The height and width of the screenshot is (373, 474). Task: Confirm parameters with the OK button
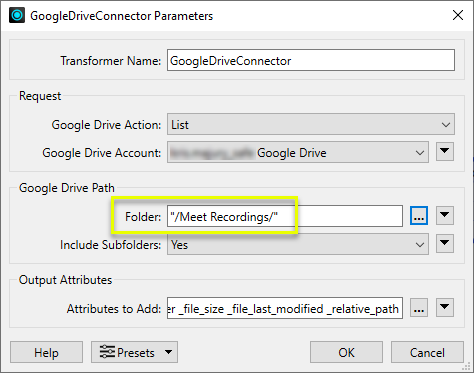pyautogui.click(x=346, y=352)
